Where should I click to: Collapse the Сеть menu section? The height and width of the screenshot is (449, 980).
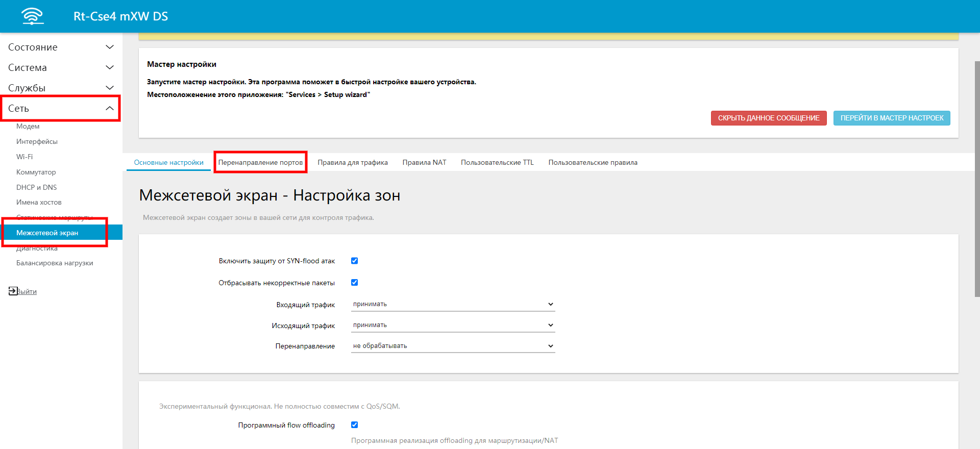[61, 108]
